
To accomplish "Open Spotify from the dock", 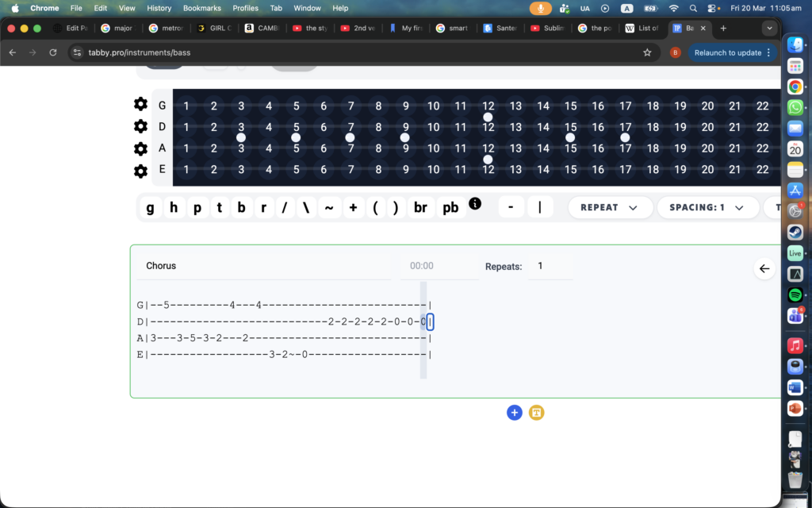I will [795, 294].
